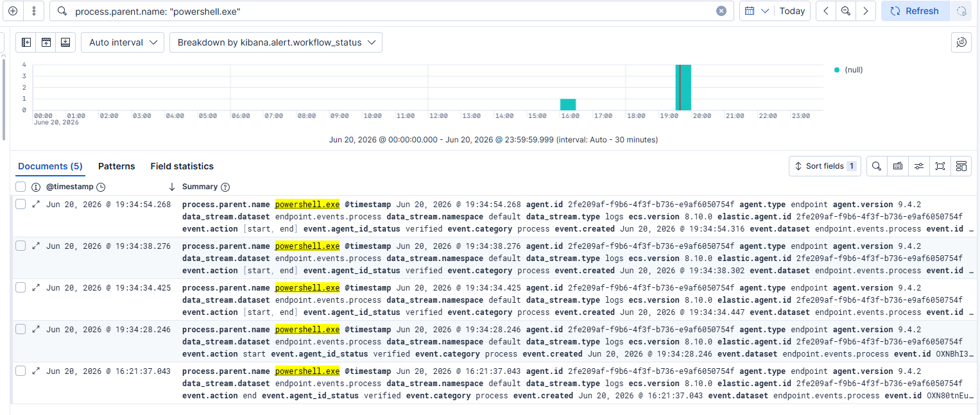Viewport: 980px width, 415px height.
Task: Enter full screen mode for the grid
Action: click(x=940, y=166)
